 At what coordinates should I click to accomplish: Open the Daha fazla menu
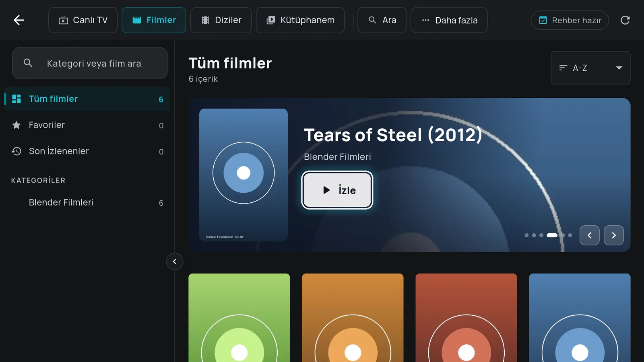coord(449,20)
